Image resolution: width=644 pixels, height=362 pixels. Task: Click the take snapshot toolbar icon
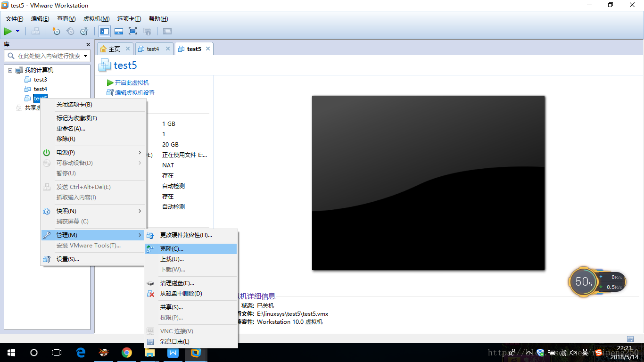56,31
